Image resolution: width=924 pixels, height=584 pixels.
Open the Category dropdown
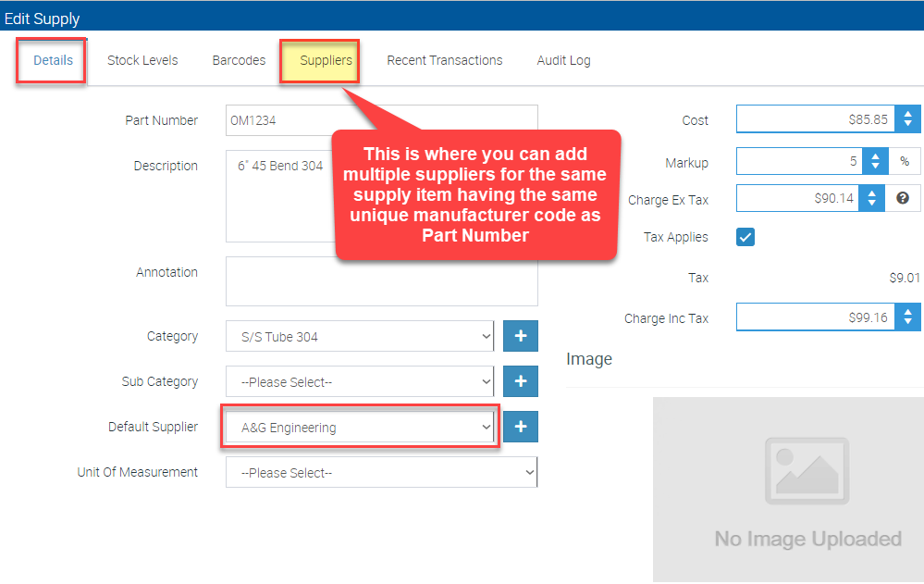click(360, 337)
